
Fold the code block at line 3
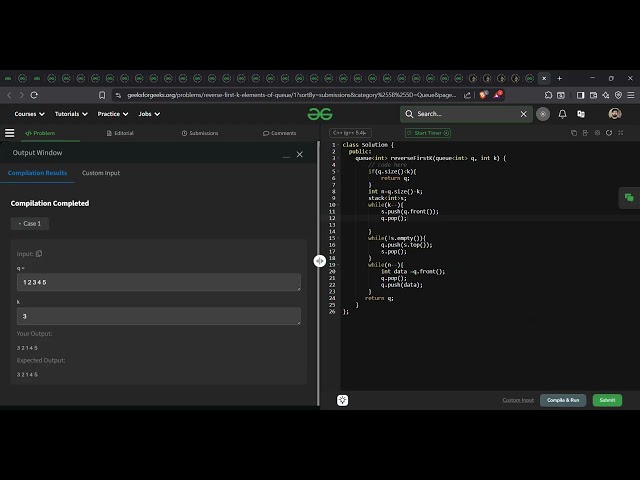coord(338,158)
